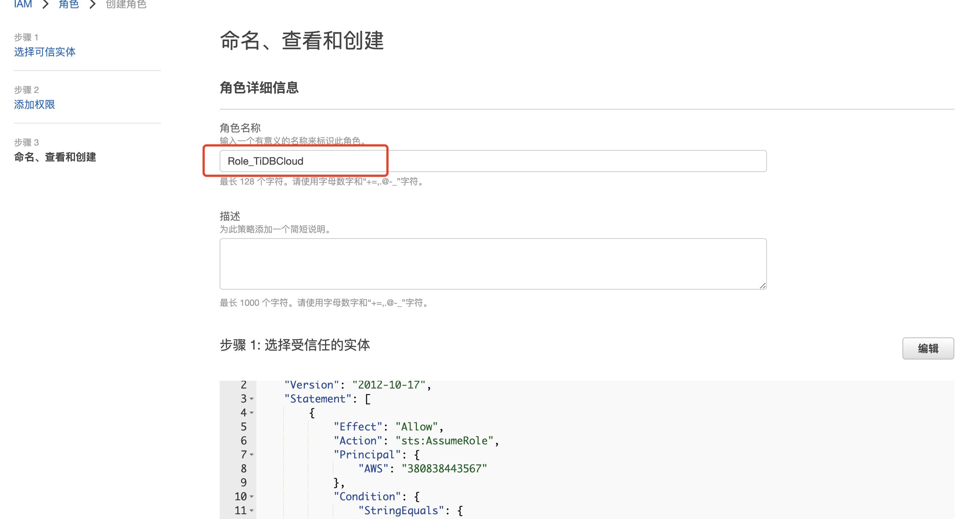Click AWS account ID "380838443567"
Screen dimensions: 980x519
(x=444, y=468)
